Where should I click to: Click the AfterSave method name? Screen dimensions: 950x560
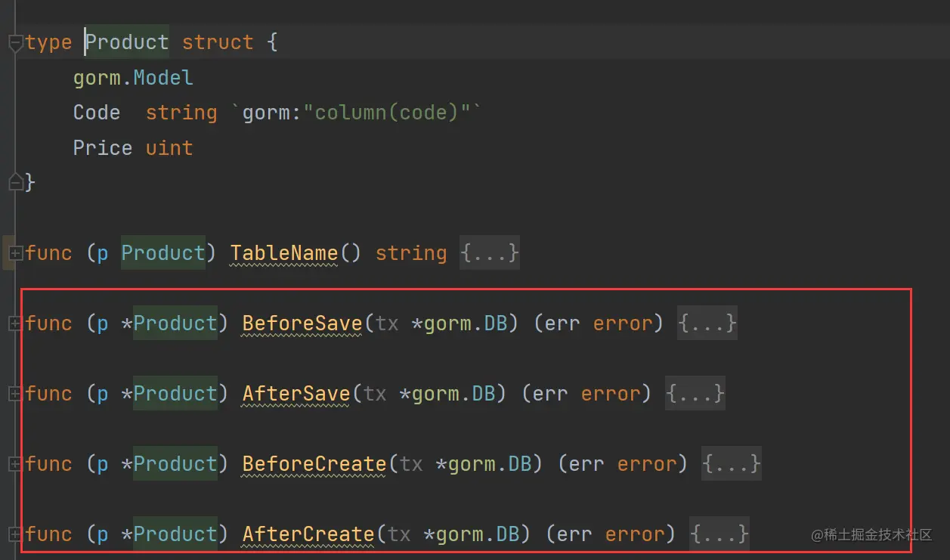[296, 394]
